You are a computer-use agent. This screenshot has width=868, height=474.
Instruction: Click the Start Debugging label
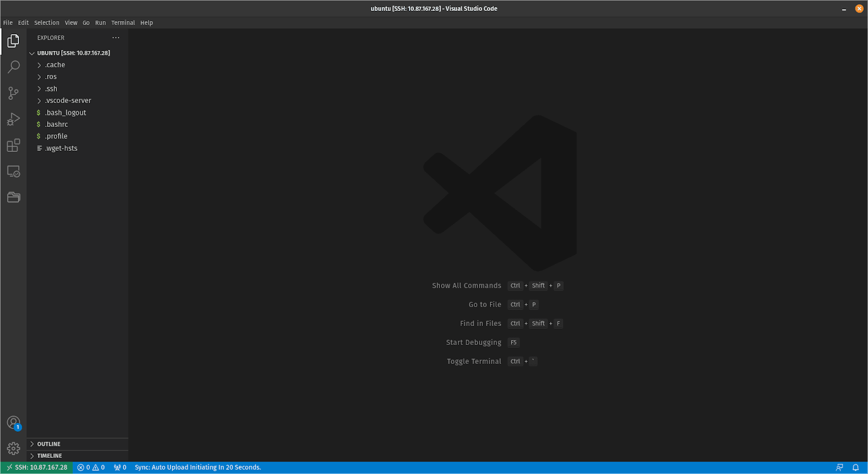(x=474, y=342)
